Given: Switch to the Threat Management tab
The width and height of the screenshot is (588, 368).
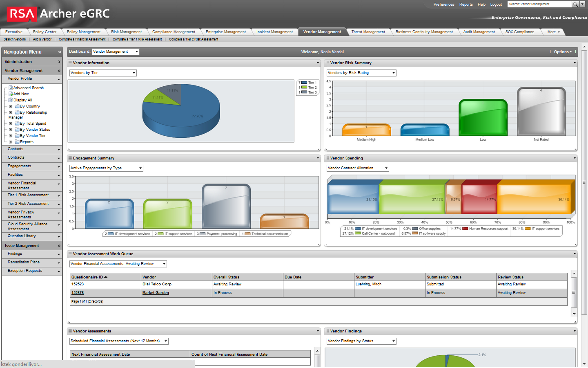Looking at the screenshot, I should pyautogui.click(x=368, y=32).
